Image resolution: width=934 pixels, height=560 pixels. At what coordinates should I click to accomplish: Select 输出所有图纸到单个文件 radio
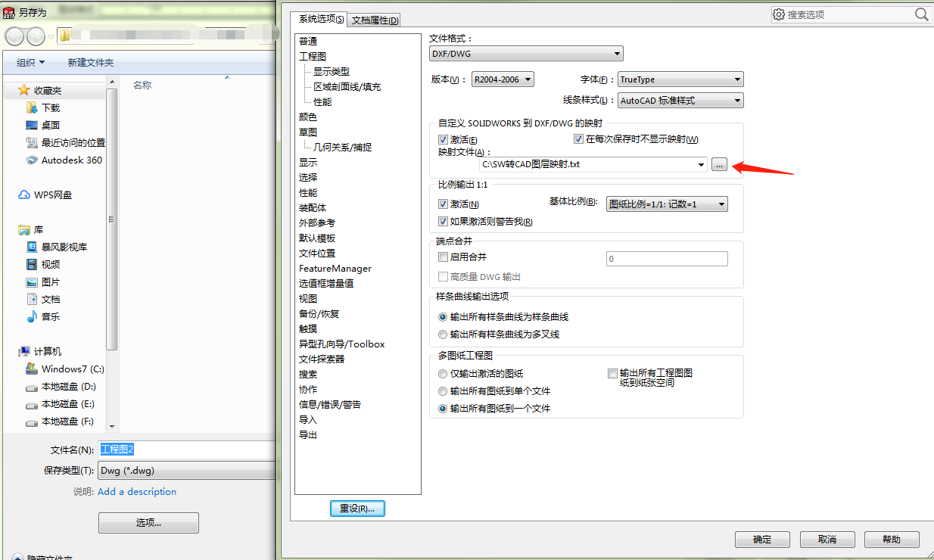(443, 391)
